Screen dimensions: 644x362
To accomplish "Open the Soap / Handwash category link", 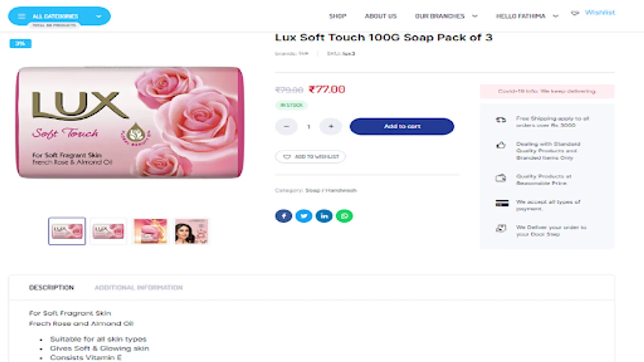I will click(x=331, y=190).
